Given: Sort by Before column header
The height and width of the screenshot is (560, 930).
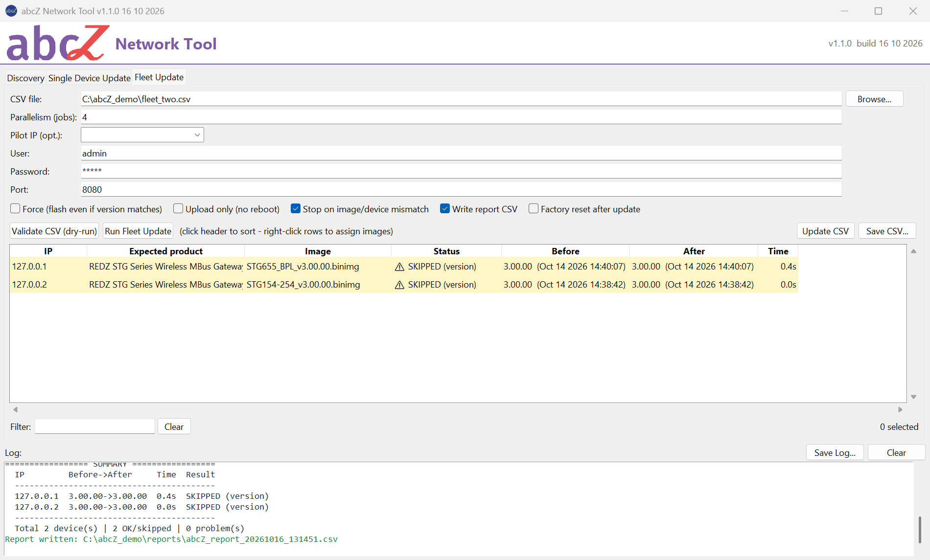Looking at the screenshot, I should [x=565, y=251].
